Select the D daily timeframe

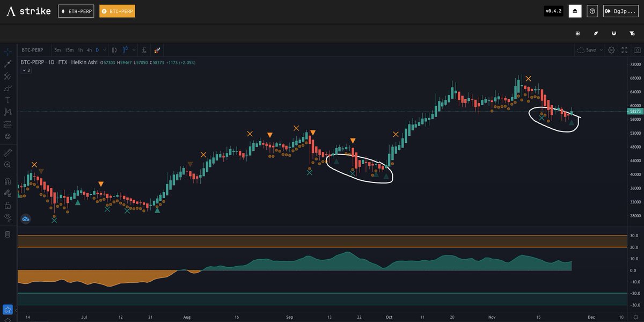click(x=97, y=50)
